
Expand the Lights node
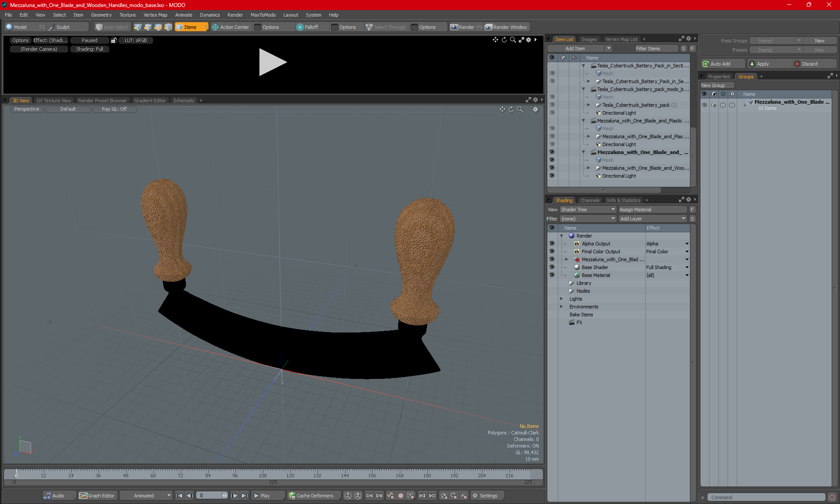click(x=561, y=299)
